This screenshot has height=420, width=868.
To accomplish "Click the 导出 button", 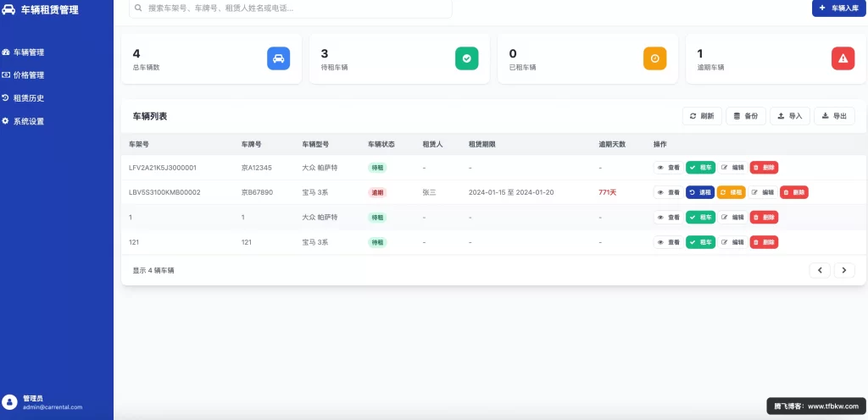I will click(x=834, y=116).
